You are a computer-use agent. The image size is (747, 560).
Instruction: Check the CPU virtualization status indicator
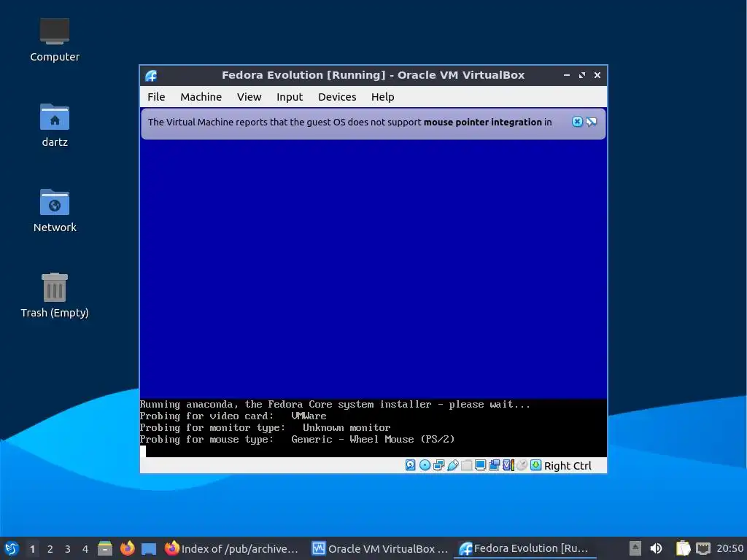point(508,465)
